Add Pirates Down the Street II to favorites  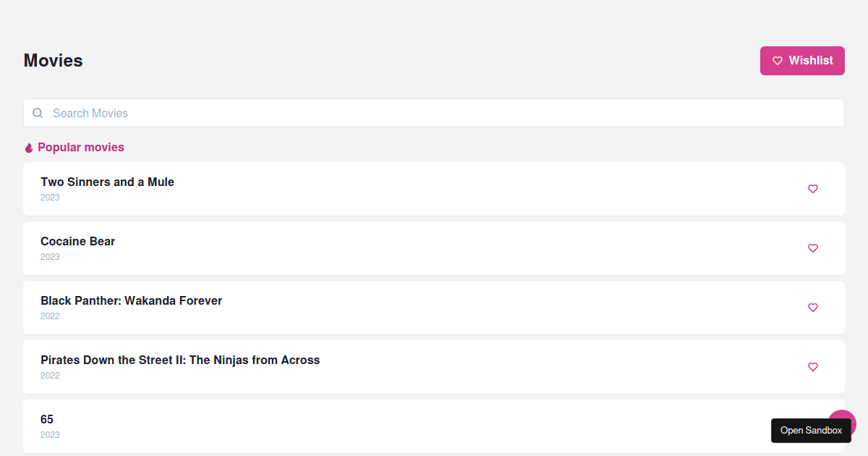[813, 367]
